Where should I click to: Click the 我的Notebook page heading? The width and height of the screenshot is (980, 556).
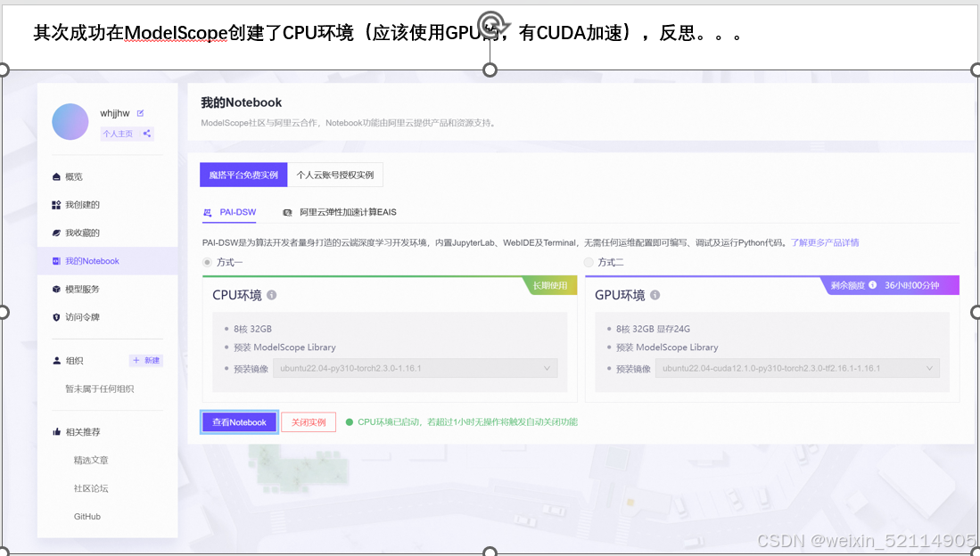coord(242,102)
